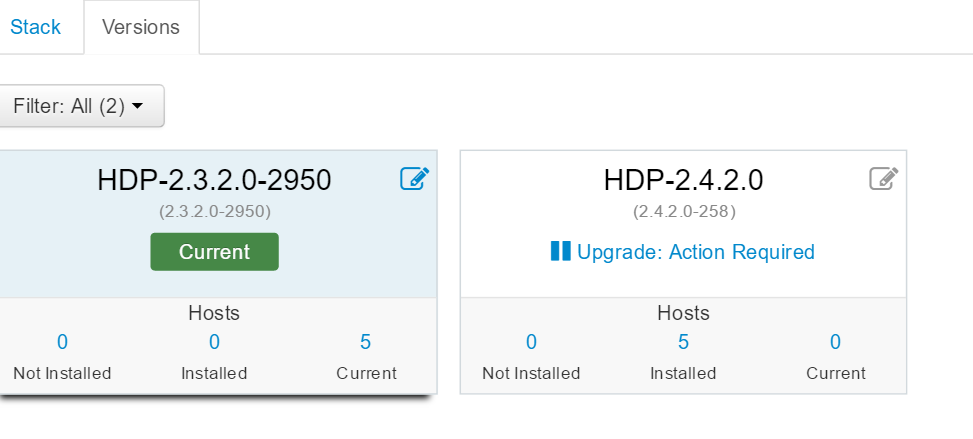
Task: Click the Hosts label in HDP-2.4.2.0 card
Action: pos(683,313)
